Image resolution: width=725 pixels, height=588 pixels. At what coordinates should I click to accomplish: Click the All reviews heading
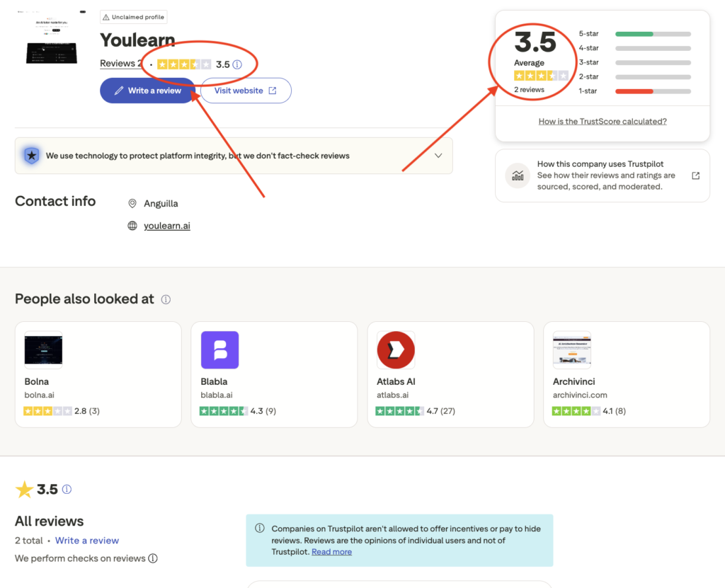click(50, 521)
